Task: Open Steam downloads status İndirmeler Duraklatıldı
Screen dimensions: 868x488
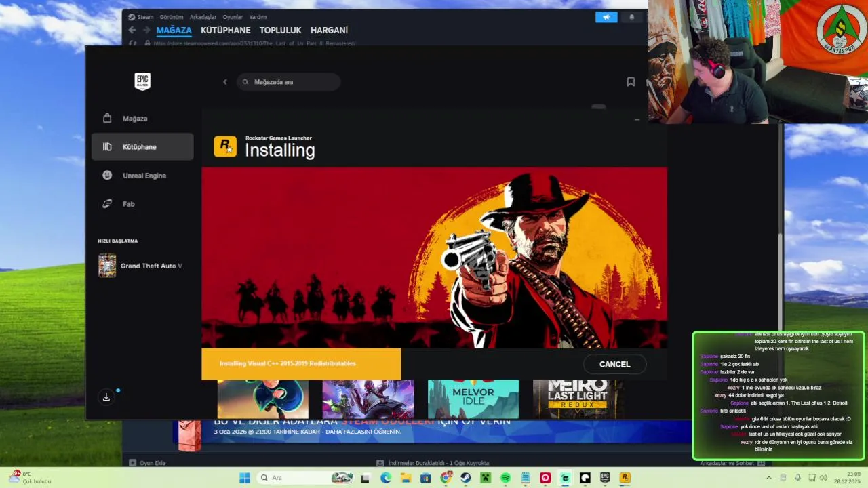Action: coord(433,463)
